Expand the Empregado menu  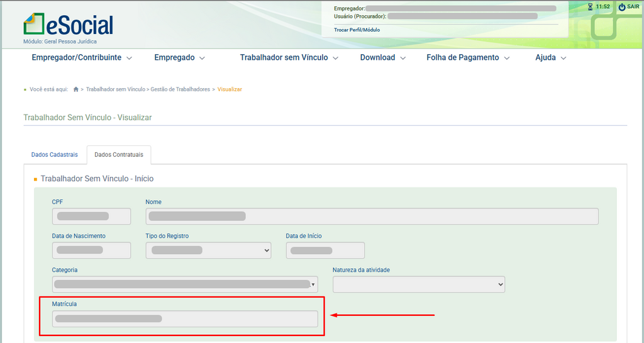pyautogui.click(x=179, y=57)
